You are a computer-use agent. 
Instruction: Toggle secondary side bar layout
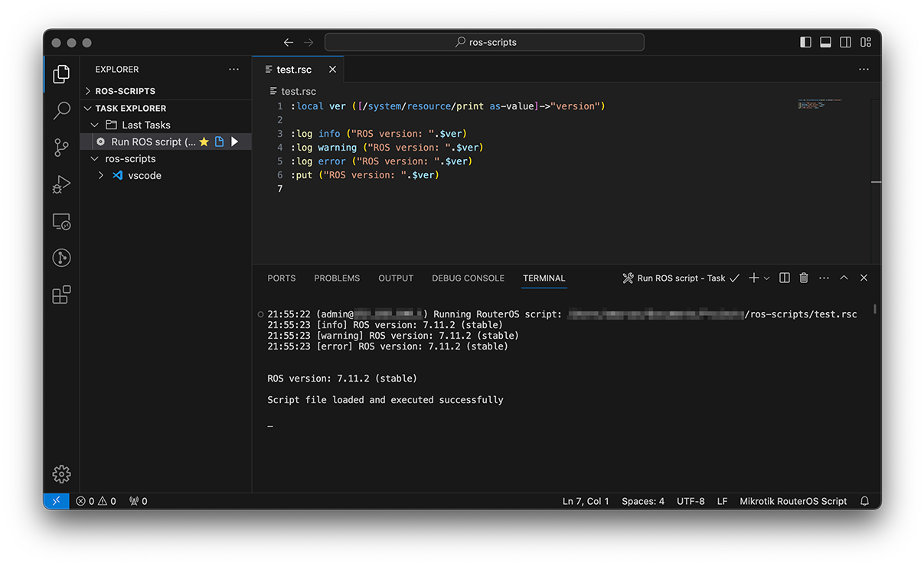tap(845, 42)
